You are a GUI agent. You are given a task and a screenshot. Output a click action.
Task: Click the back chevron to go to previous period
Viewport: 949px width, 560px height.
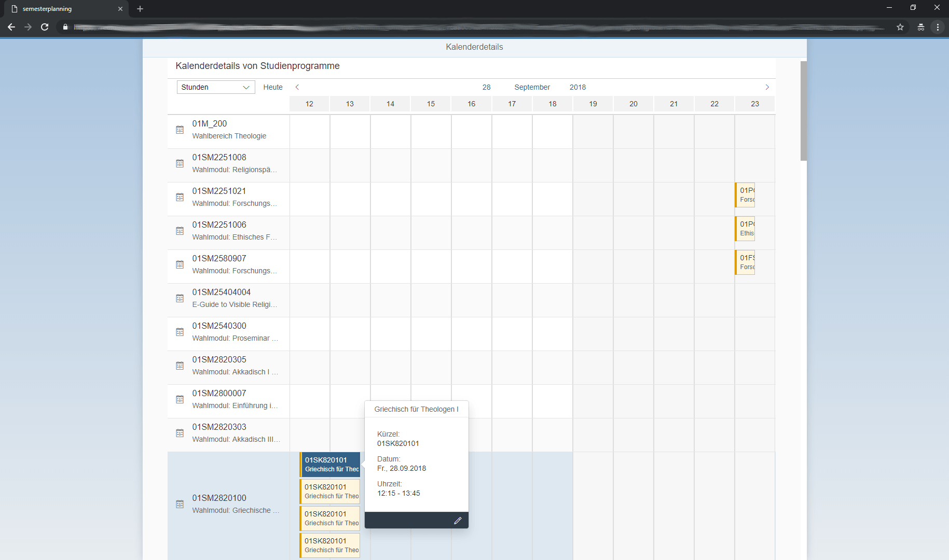[x=297, y=87]
